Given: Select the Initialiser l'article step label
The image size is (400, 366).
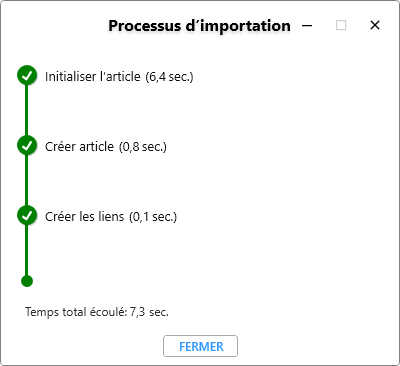Looking at the screenshot, I should 93,76.
